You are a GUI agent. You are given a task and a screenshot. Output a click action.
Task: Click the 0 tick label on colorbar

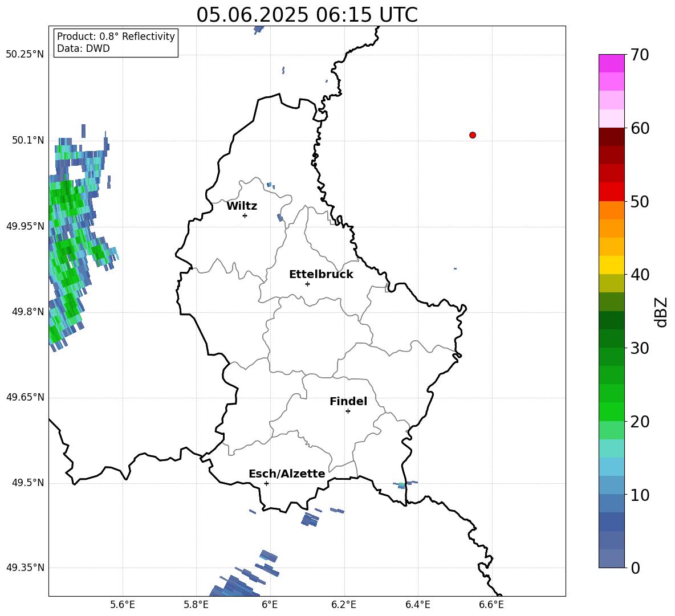635,568
